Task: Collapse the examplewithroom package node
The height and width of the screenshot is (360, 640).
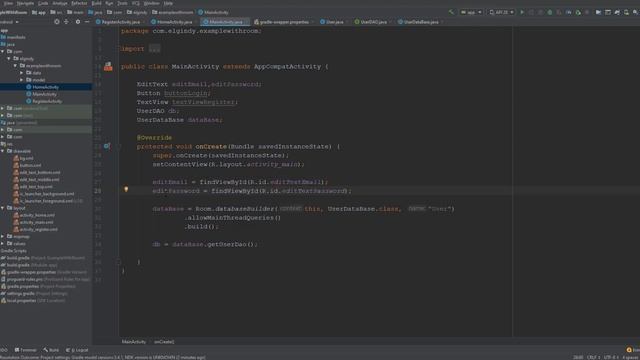Action: [16, 66]
